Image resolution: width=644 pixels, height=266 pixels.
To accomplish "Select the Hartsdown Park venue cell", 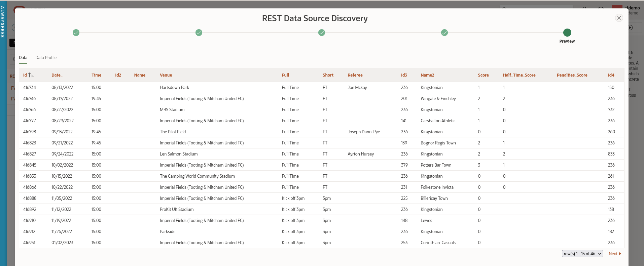I will pos(174,88).
